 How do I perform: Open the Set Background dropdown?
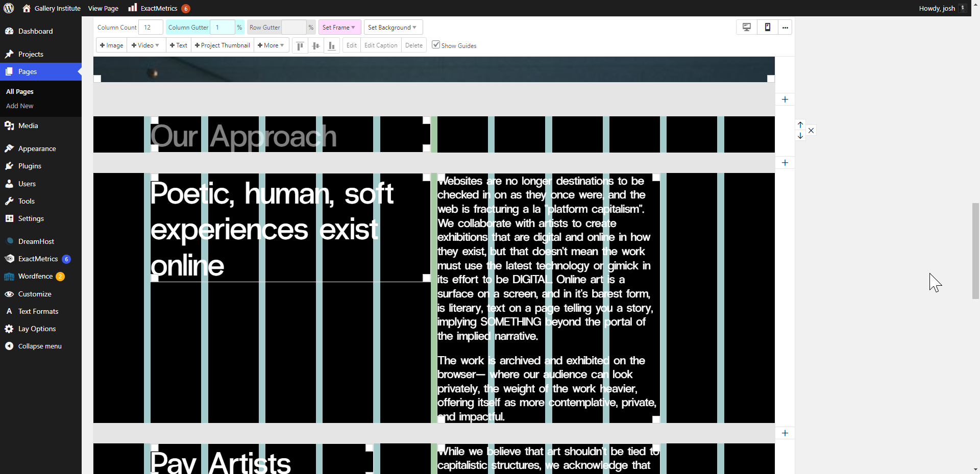(393, 27)
